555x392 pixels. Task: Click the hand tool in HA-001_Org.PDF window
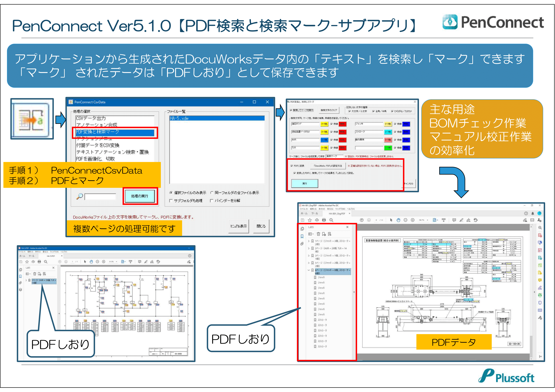pos(398,220)
